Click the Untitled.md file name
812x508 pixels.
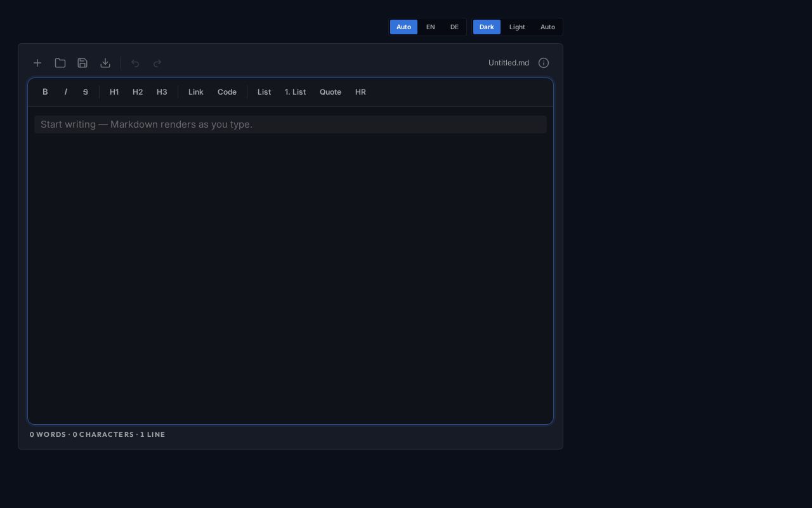(x=509, y=63)
